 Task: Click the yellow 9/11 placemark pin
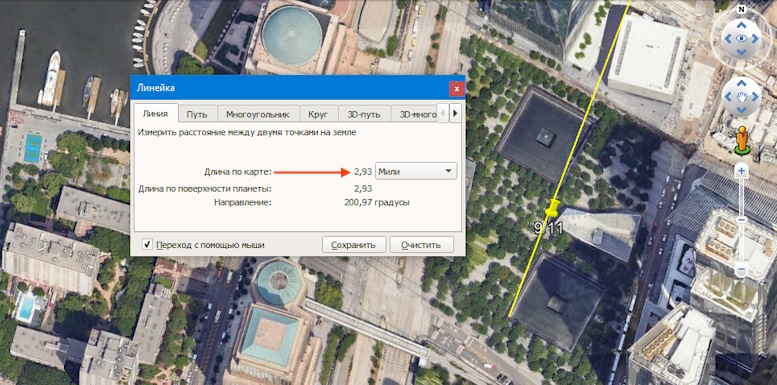(552, 209)
